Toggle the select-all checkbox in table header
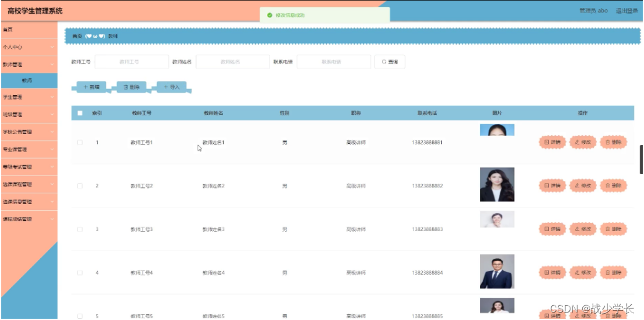This screenshot has width=644, height=320. pyautogui.click(x=80, y=113)
